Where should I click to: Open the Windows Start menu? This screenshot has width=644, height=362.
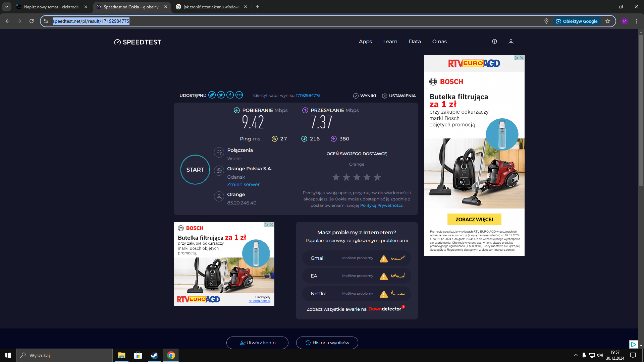[x=8, y=355]
